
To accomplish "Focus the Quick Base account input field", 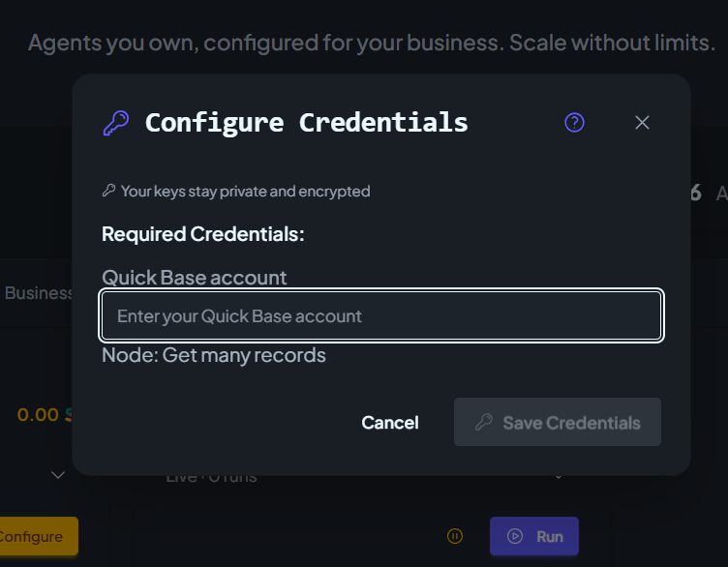I will (381, 316).
